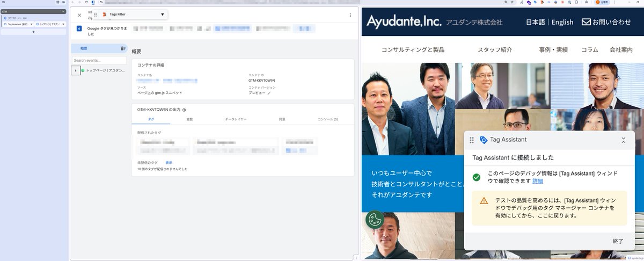Viewport: 644px width, 261px height.
Task: Close the Tag Assistant debug session with X
Action: coord(79,16)
